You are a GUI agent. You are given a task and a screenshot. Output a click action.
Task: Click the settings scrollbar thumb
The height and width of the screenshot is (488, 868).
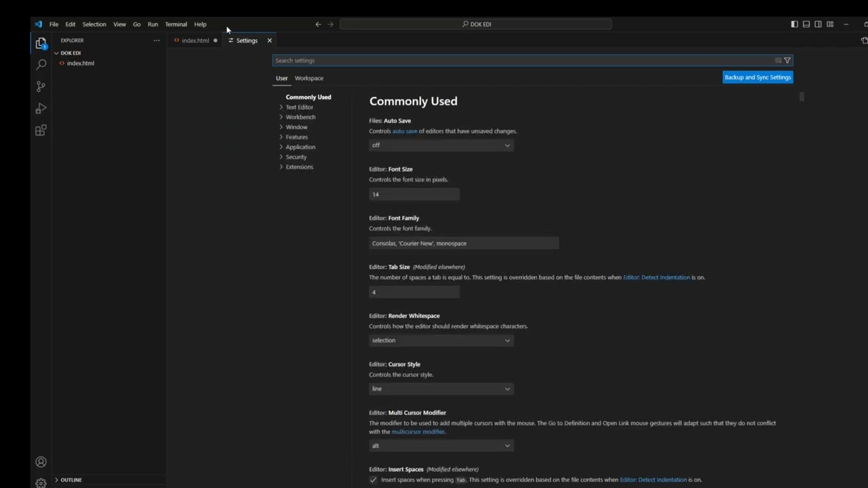pyautogui.click(x=802, y=96)
